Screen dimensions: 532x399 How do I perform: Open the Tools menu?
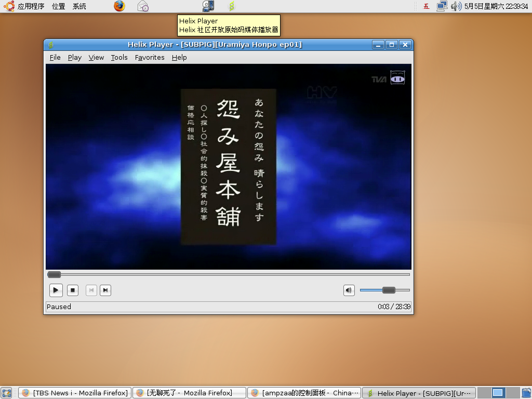point(119,58)
